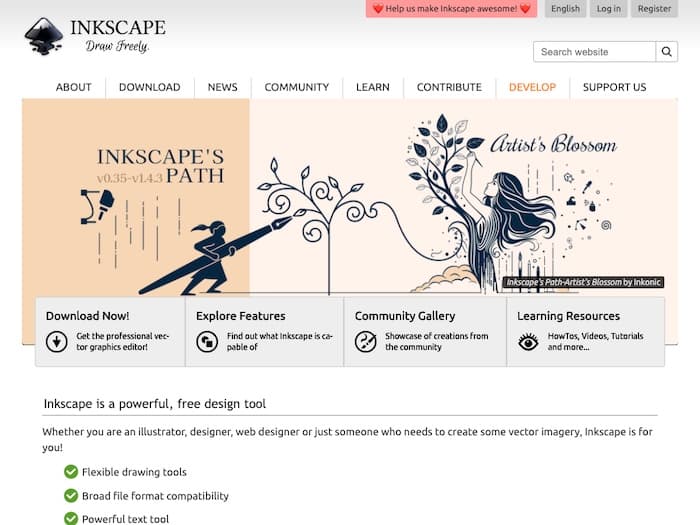Viewport: 700px width, 525px height.
Task: Click the download arrow circle icon
Action: [x=57, y=342]
